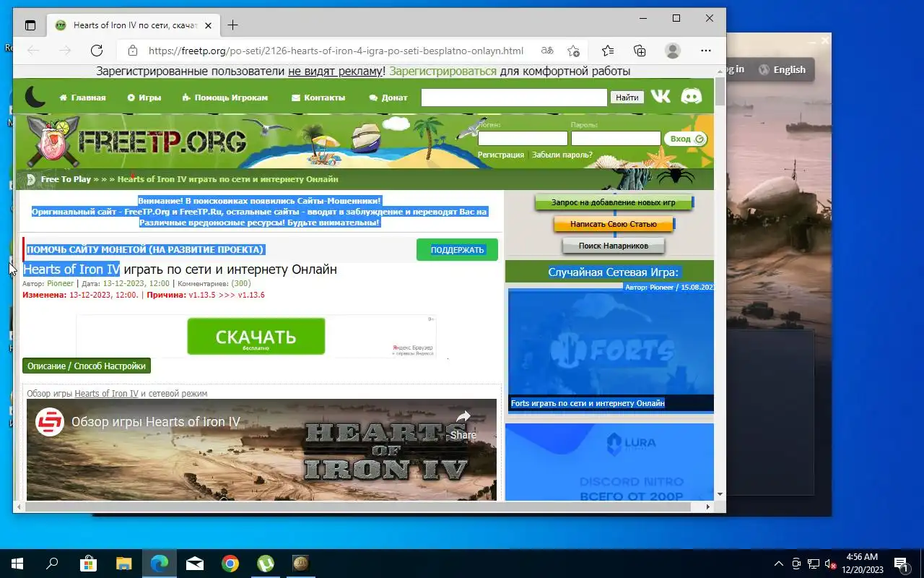Open the Pioneer author link under the title
Image resolution: width=924 pixels, height=578 pixels.
point(61,283)
